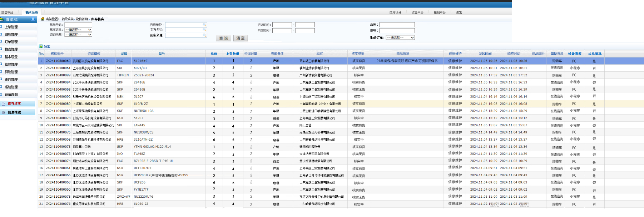Click the magnifier icon in 卖方名称 field
Image resolution: width=644 pixels, height=217 pixels.
[204, 30]
